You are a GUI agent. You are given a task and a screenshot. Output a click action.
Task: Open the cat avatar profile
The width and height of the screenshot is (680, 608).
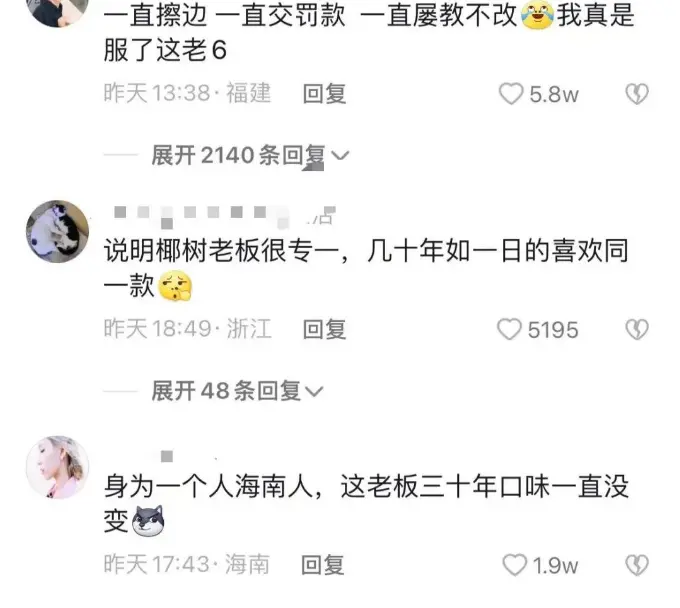coord(58,231)
